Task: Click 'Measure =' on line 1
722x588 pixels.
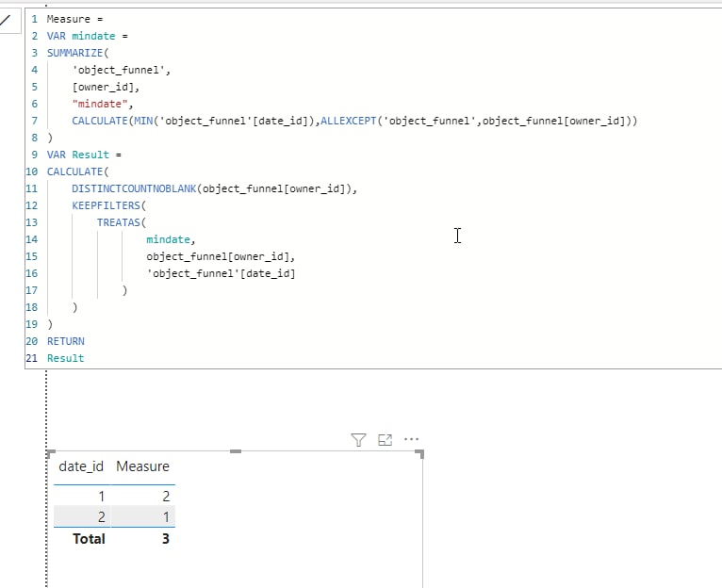Action: (x=74, y=19)
